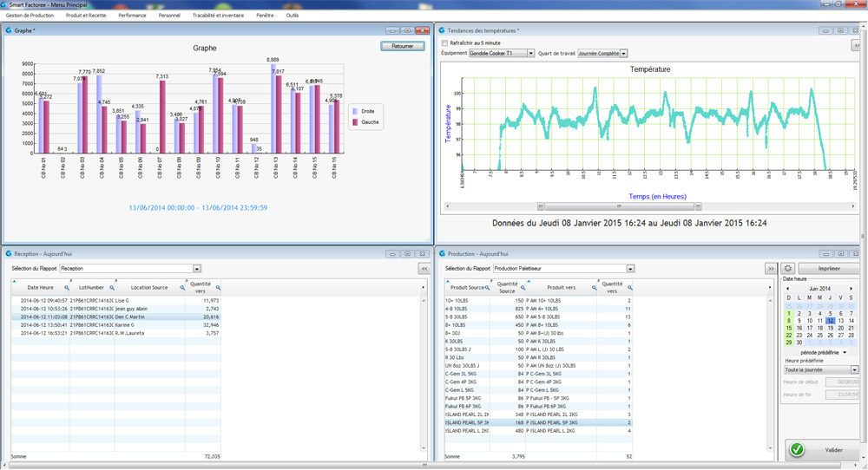Open Production Palettiseur report dropdown
Screen dimensions: 868x470
click(x=630, y=268)
